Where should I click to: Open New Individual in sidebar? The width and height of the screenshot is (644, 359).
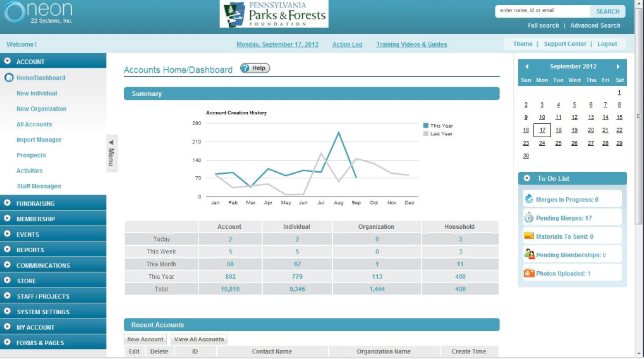pyautogui.click(x=37, y=94)
